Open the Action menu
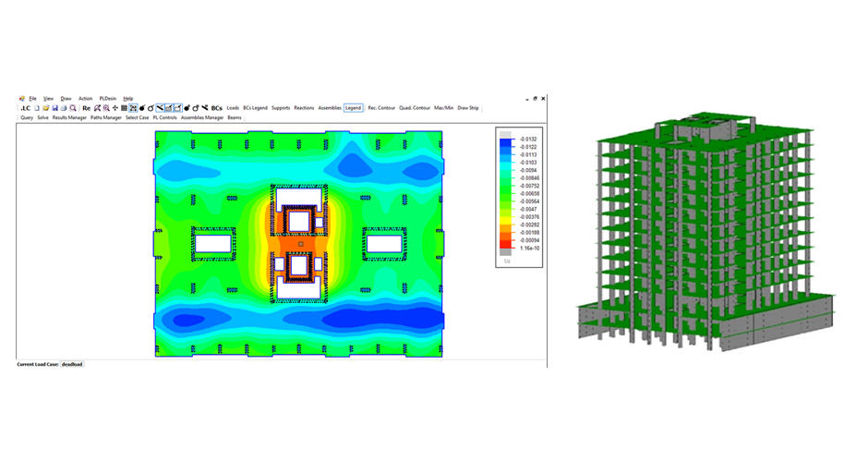The height and width of the screenshot is (462, 868). (86, 98)
